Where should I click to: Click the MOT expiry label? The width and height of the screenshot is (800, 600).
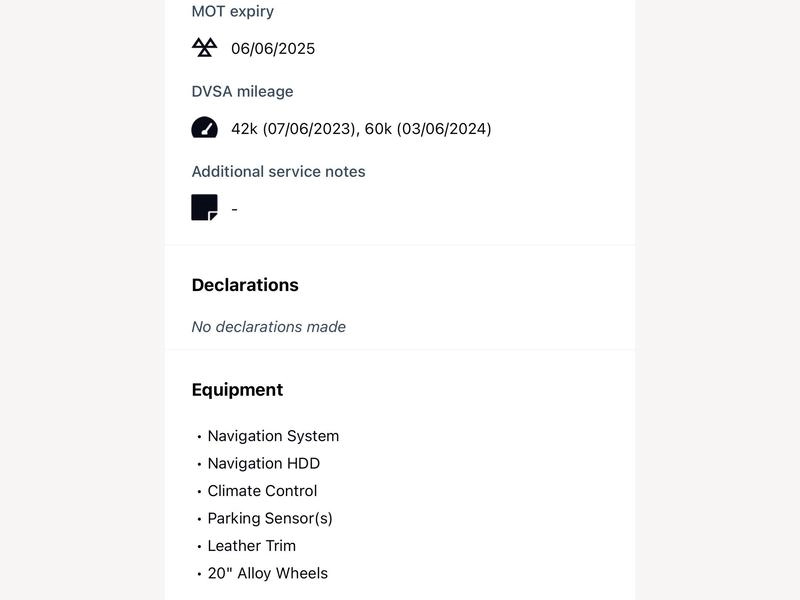[233, 11]
